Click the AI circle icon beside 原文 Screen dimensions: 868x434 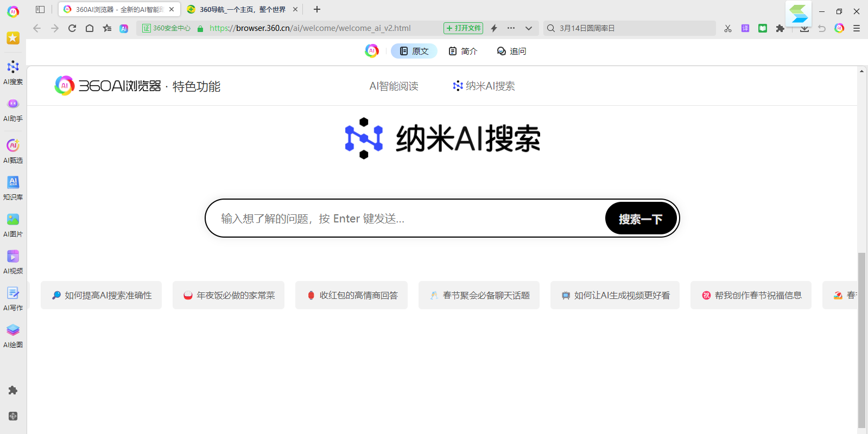tap(372, 51)
